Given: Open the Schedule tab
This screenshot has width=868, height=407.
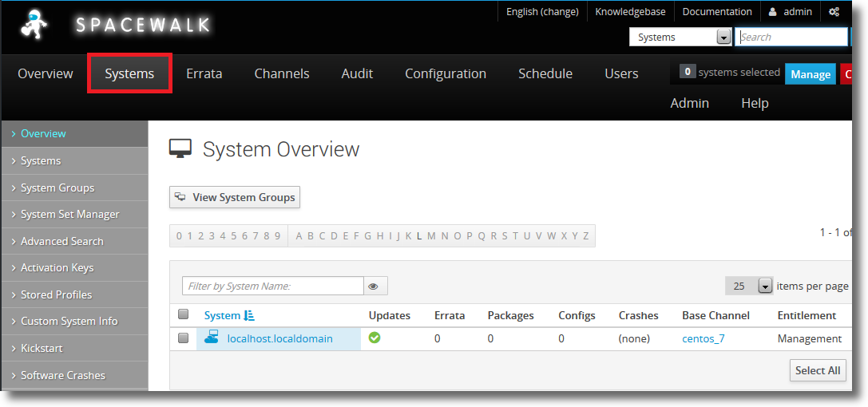Looking at the screenshot, I should 545,73.
